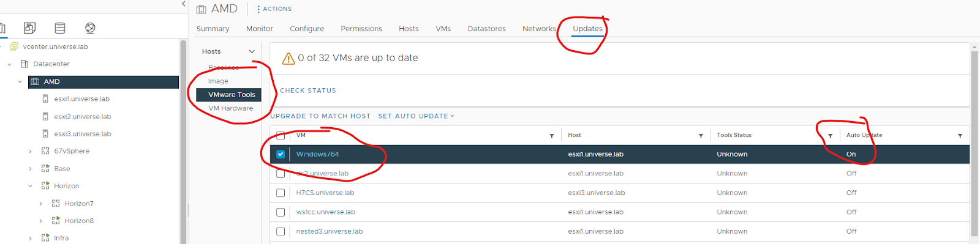Viewport: 980px width, 244px height.
Task: Open the Networking inventory view icon
Action: point(90,28)
